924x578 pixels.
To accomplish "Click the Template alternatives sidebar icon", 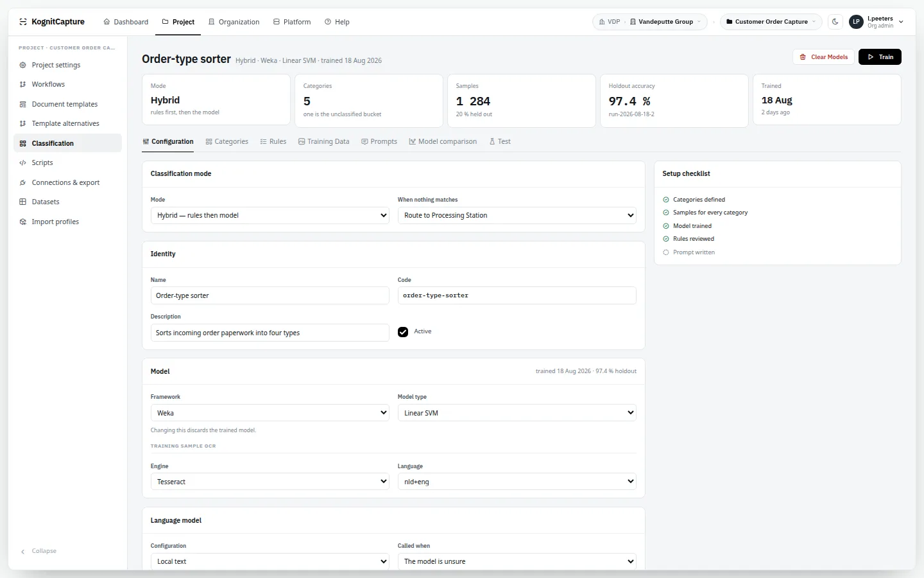I will coord(23,123).
